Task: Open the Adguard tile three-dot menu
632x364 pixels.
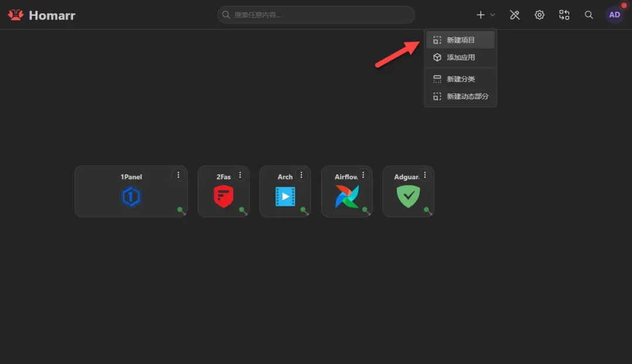Action: [x=425, y=175]
